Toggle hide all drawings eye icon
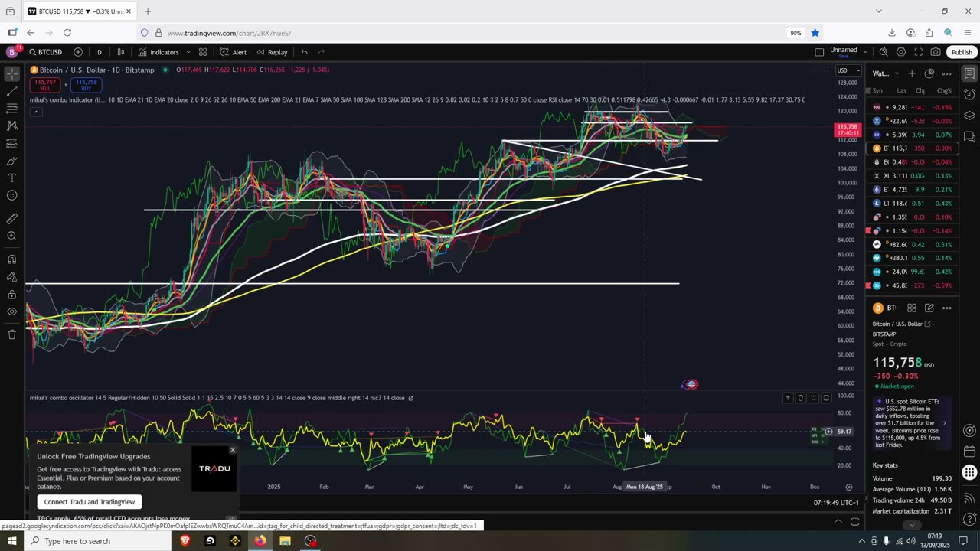980x551 pixels. (x=12, y=312)
